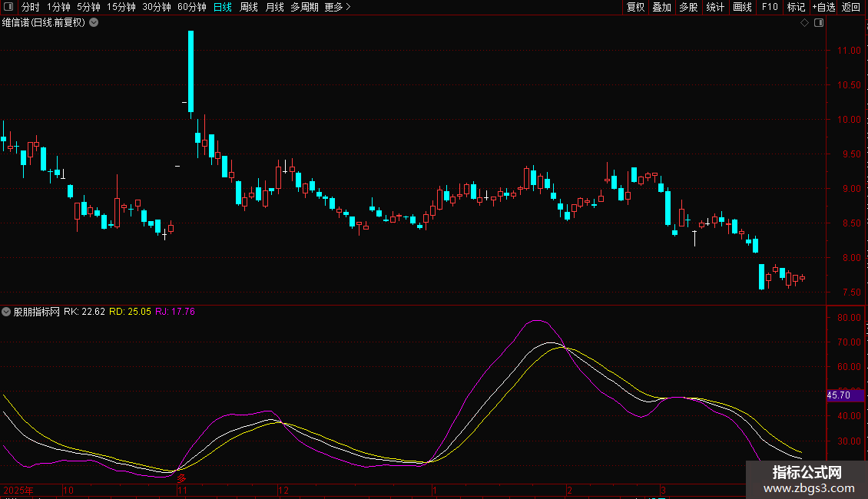This screenshot has width=868, height=499.
Task: Open the 维信诺 chart title dropdown arrow
Action: 94,23
